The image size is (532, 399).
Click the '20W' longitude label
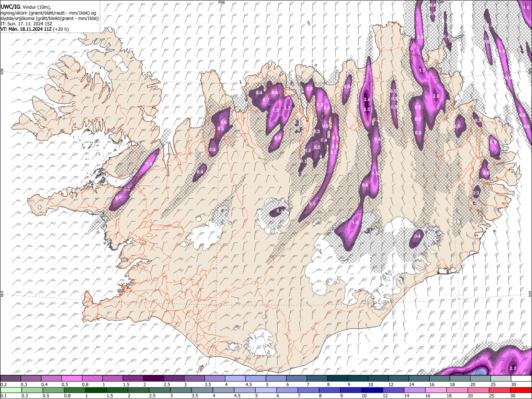click(x=222, y=2)
